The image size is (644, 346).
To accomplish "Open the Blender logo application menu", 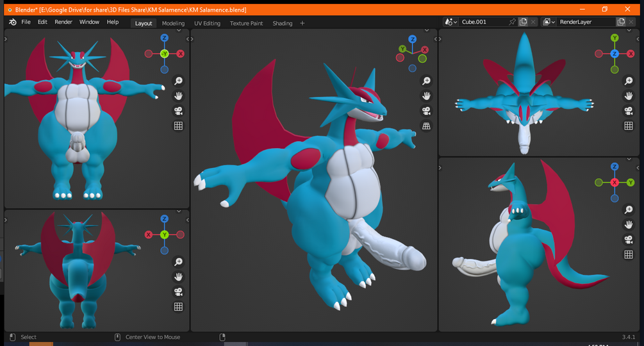I will (x=13, y=22).
